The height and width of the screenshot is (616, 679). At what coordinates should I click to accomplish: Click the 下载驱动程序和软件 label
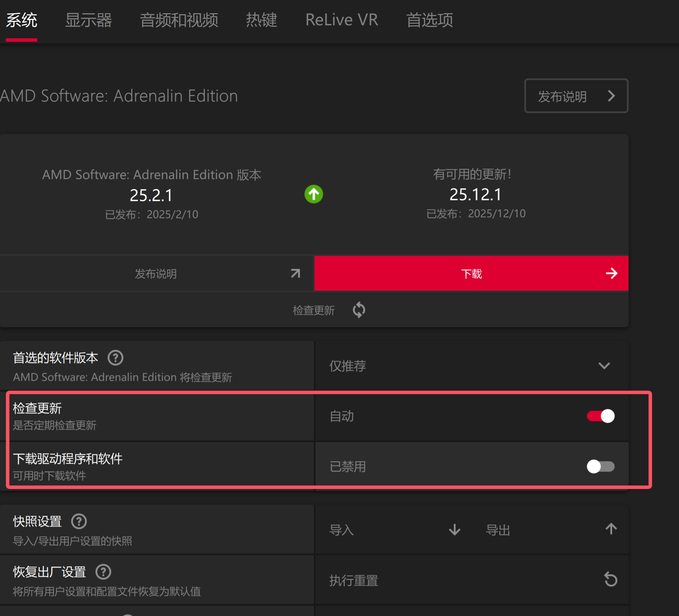(68, 459)
